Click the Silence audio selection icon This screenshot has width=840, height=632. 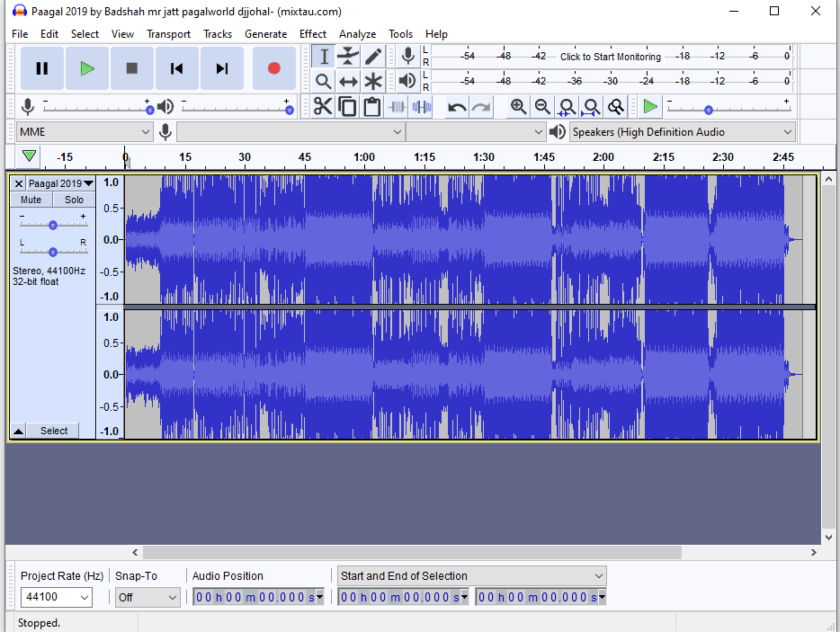[422, 107]
